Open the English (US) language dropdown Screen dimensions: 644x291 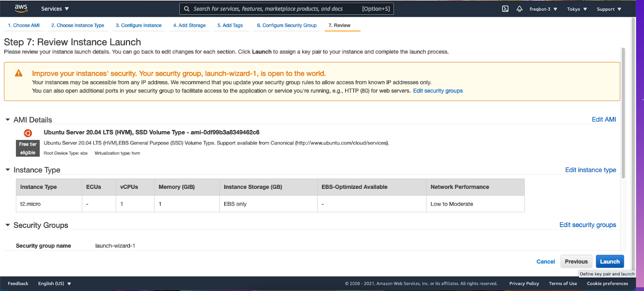[54, 283]
